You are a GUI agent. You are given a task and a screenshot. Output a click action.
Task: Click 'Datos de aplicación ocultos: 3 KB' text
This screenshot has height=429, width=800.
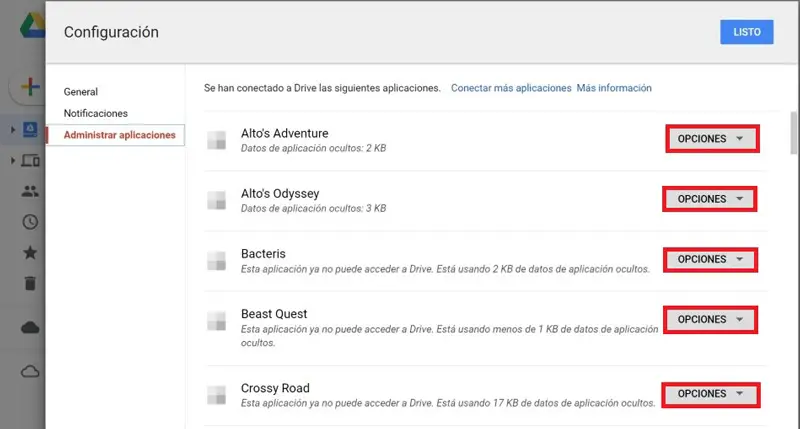click(x=313, y=209)
